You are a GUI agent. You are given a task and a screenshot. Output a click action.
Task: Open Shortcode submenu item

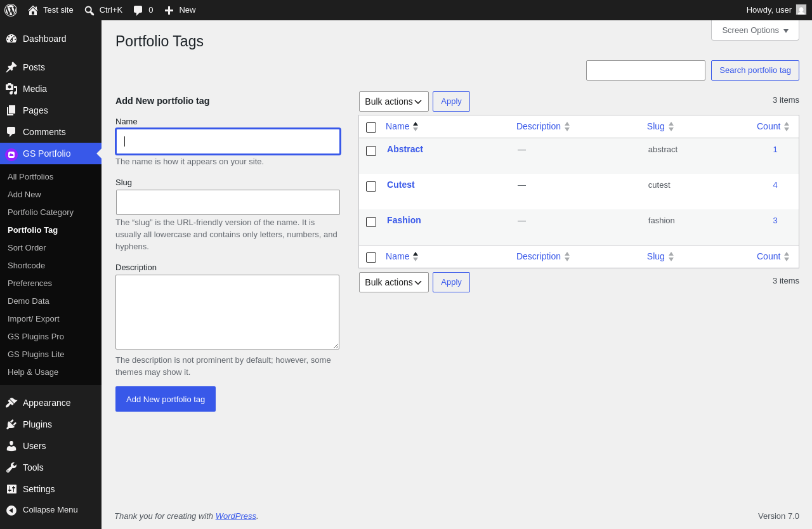26,265
